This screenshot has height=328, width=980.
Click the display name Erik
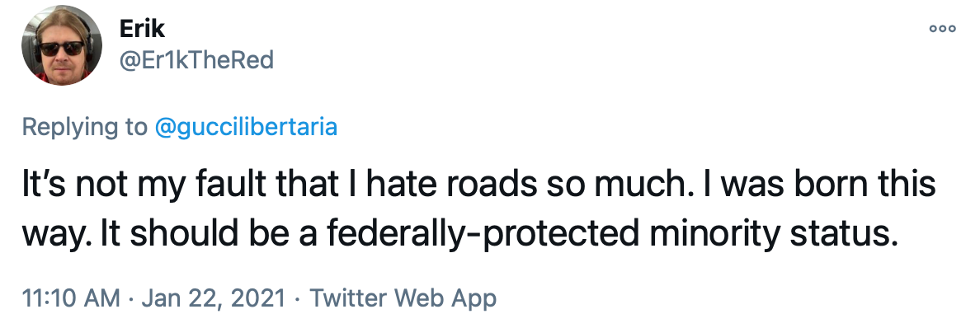point(141,29)
